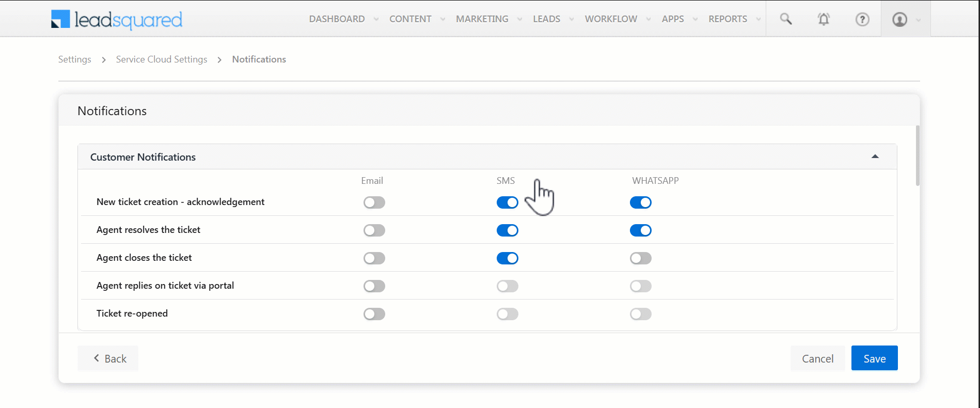Disable SMS for Agent resolves the ticket

pyautogui.click(x=507, y=230)
